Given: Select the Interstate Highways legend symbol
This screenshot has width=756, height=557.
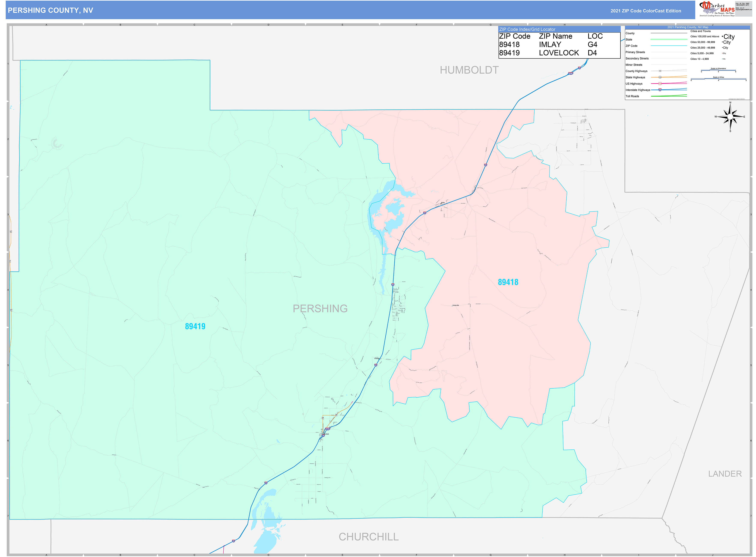Looking at the screenshot, I should point(660,90).
